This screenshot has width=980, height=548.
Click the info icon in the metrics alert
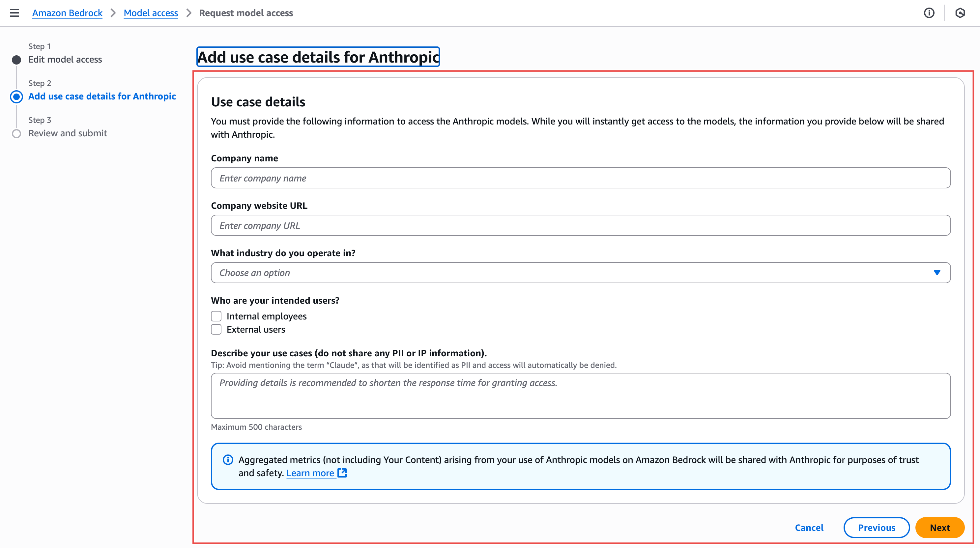227,460
